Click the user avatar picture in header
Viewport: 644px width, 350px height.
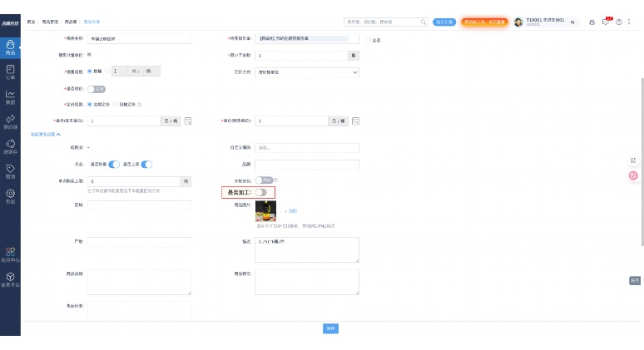518,22
